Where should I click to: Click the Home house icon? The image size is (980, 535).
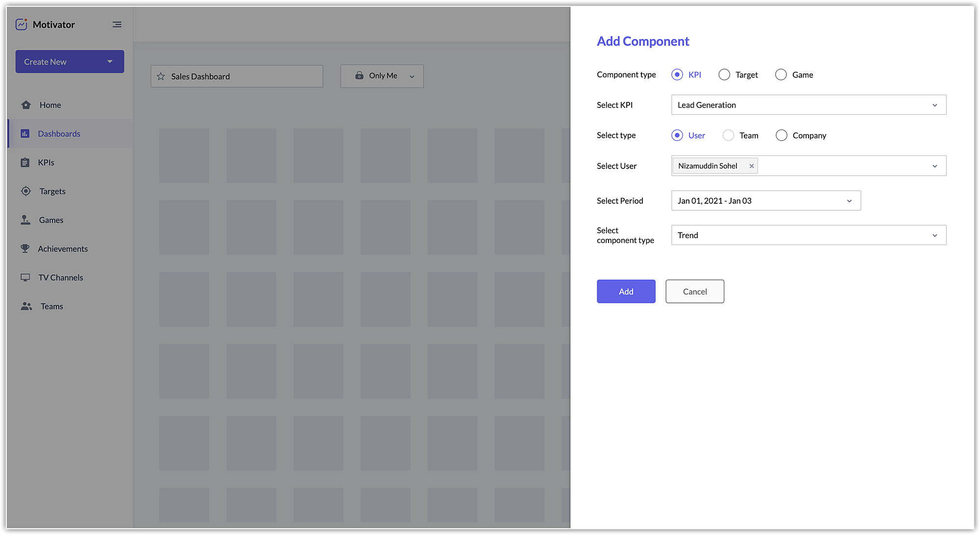point(26,105)
